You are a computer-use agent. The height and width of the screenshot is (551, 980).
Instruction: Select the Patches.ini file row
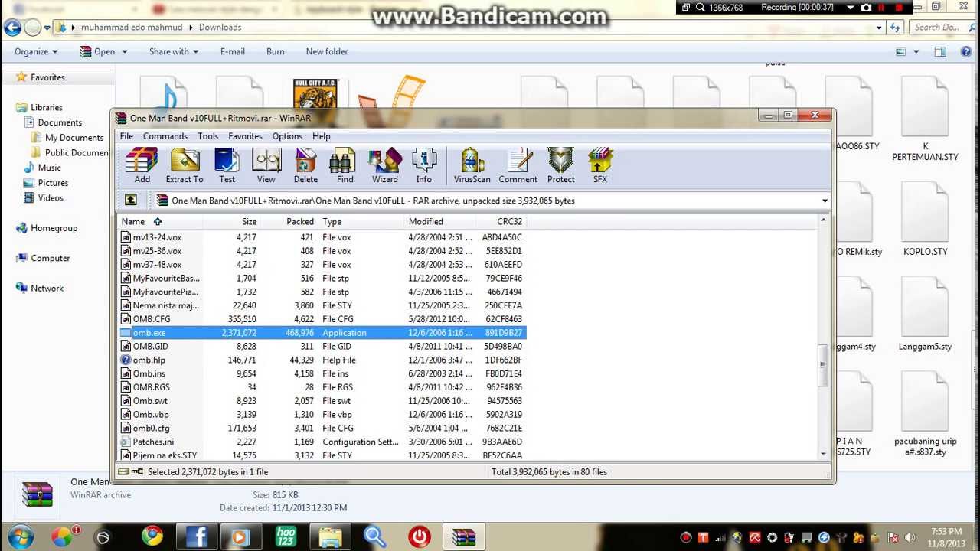pos(322,442)
